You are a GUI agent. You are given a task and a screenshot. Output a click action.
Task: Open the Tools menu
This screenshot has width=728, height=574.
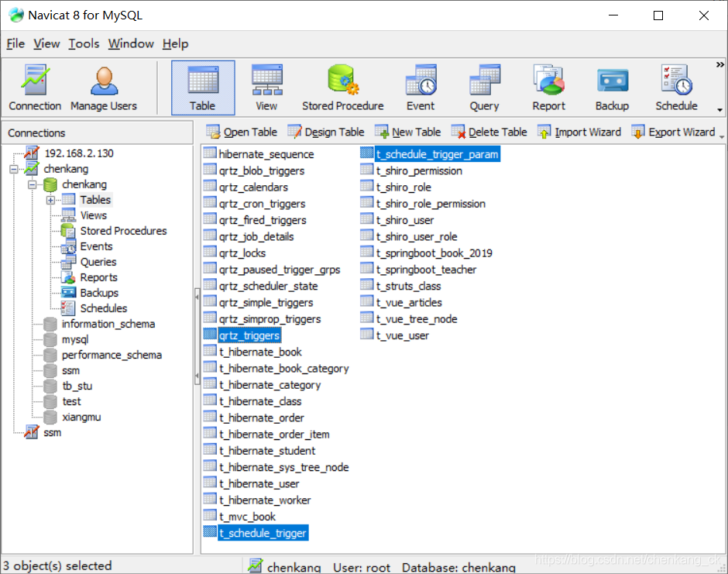pos(84,43)
